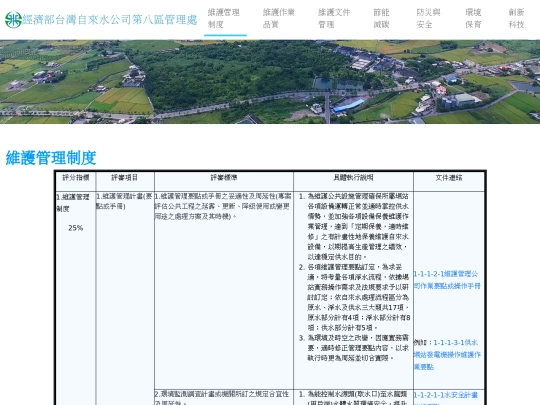
Task: Click the 維護管理制度 page heading
Action: [51, 158]
